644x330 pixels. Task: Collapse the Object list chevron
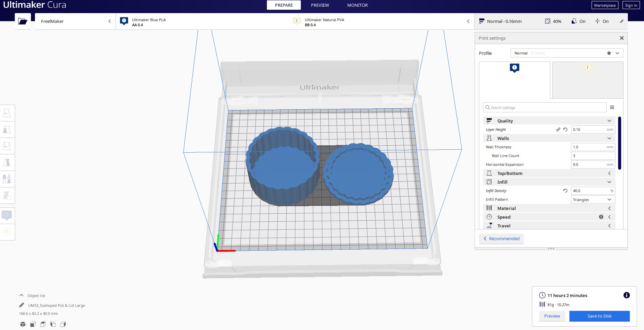(22, 295)
